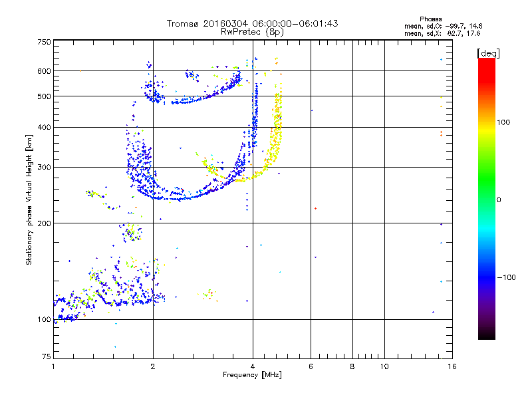
Task: Click the y-axis tick label '400'
Action: click(x=44, y=127)
